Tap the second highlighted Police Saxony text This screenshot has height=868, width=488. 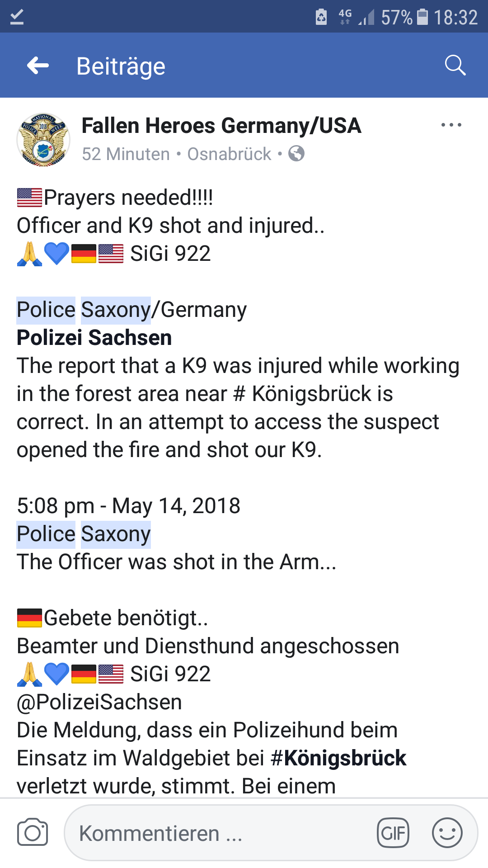[x=84, y=534]
